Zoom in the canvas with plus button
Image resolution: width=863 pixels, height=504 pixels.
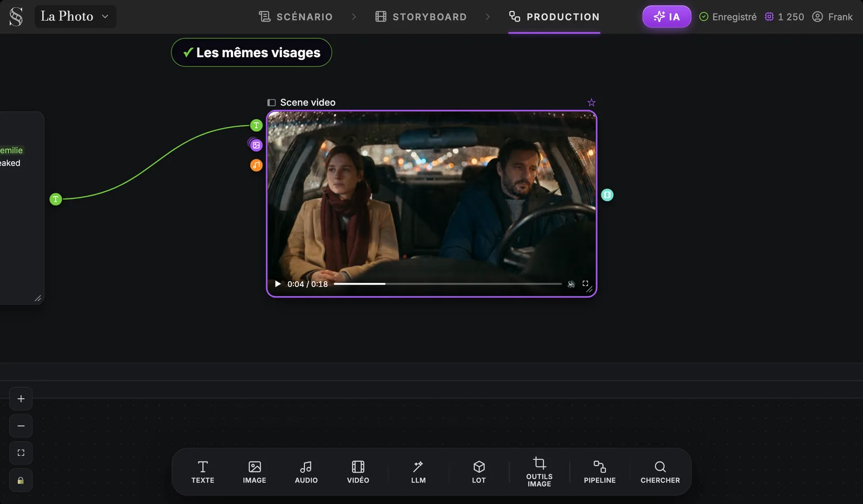pyautogui.click(x=21, y=399)
